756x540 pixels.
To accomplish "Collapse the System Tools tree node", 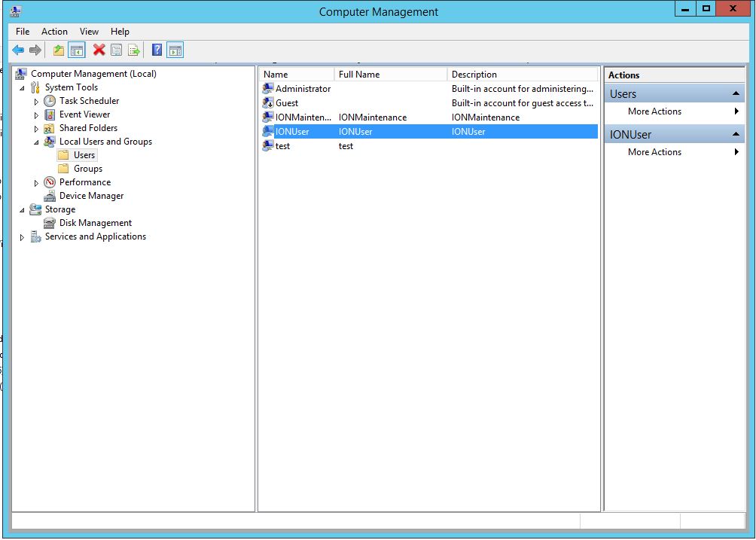I will coord(22,88).
